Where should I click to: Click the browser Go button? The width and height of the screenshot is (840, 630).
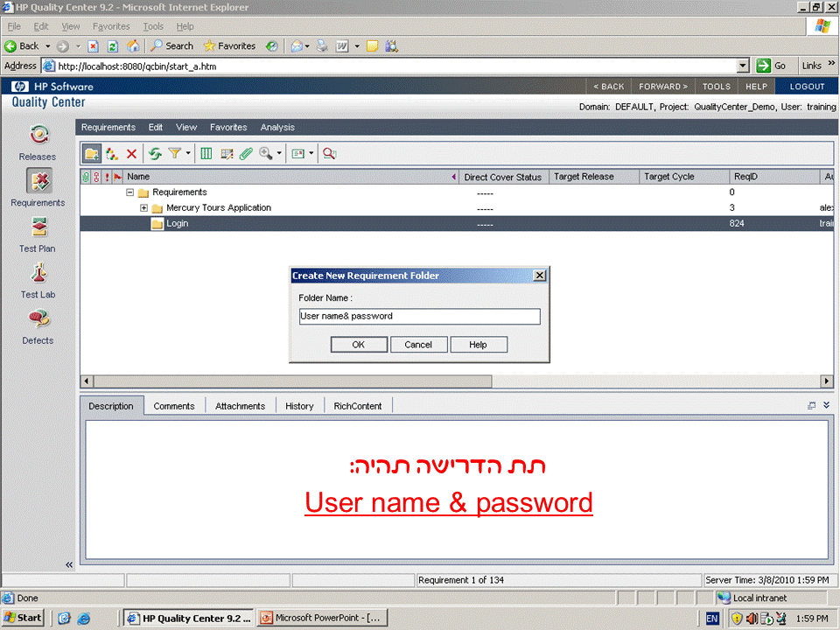coord(772,66)
